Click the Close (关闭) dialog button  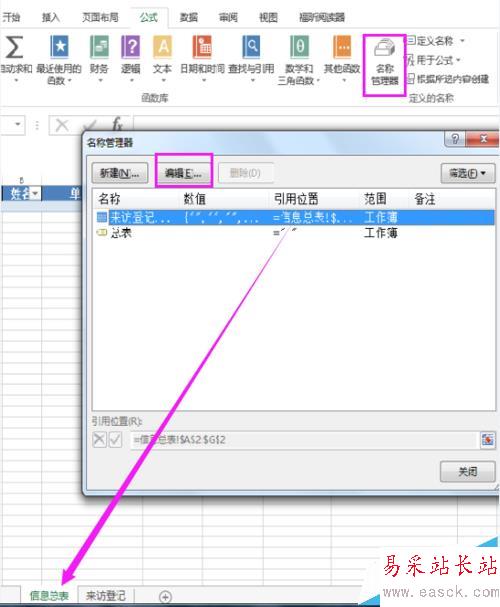(467, 471)
